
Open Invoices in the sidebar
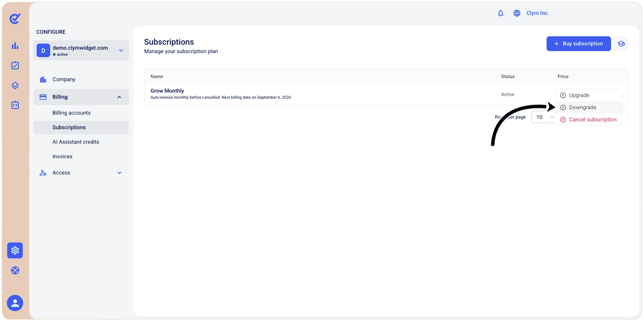pyautogui.click(x=62, y=156)
